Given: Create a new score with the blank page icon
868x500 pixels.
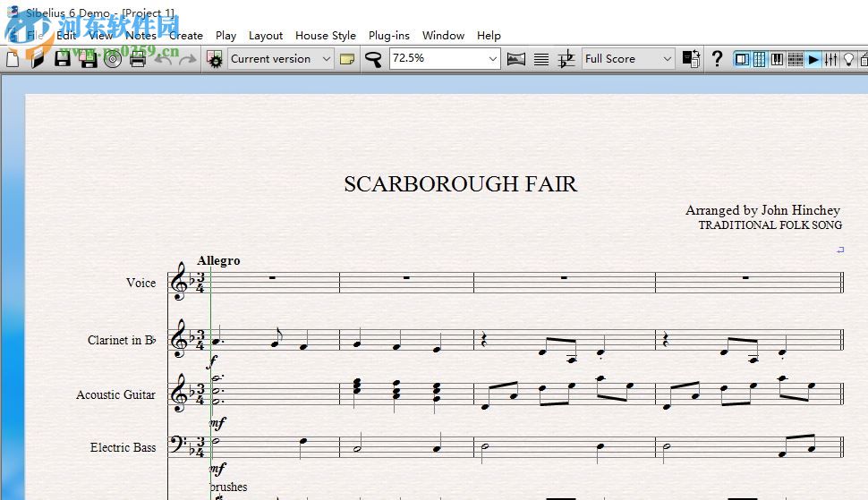Looking at the screenshot, I should [13, 59].
